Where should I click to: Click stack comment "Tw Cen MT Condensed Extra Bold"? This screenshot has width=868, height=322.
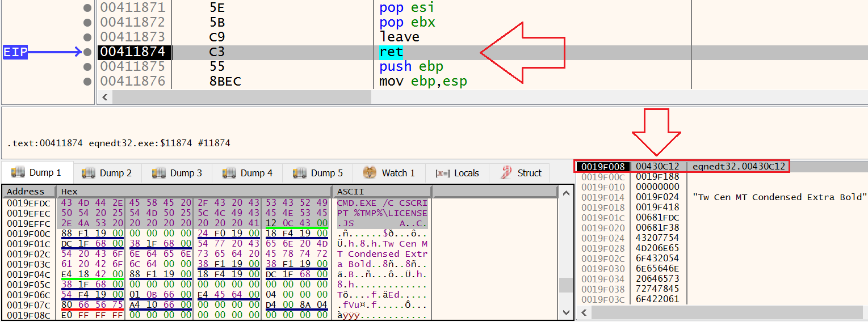pyautogui.click(x=780, y=197)
